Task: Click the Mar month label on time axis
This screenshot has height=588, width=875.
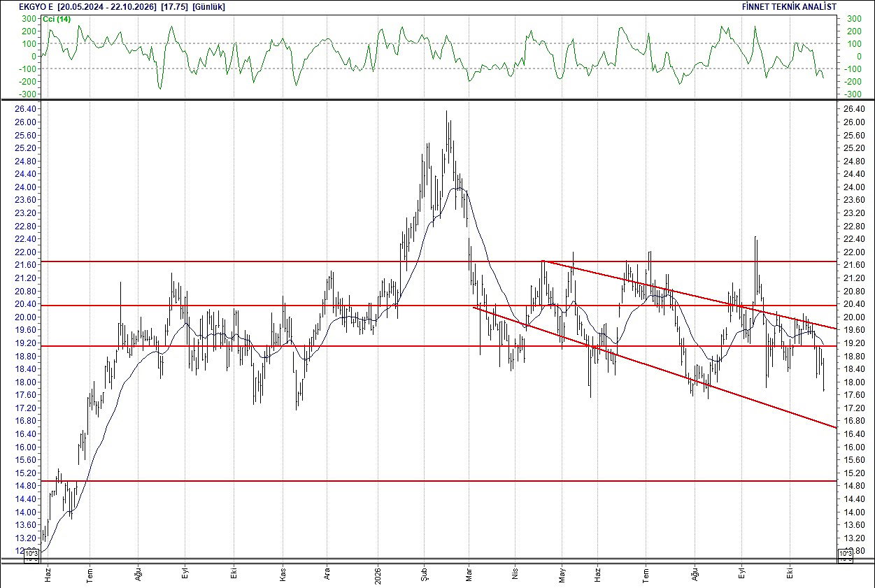Action: tap(469, 573)
